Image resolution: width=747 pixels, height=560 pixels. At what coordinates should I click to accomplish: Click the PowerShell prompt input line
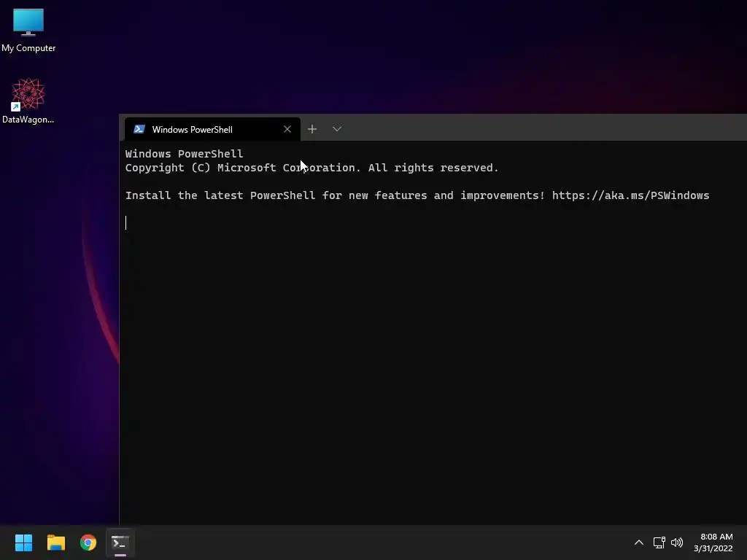(433, 223)
